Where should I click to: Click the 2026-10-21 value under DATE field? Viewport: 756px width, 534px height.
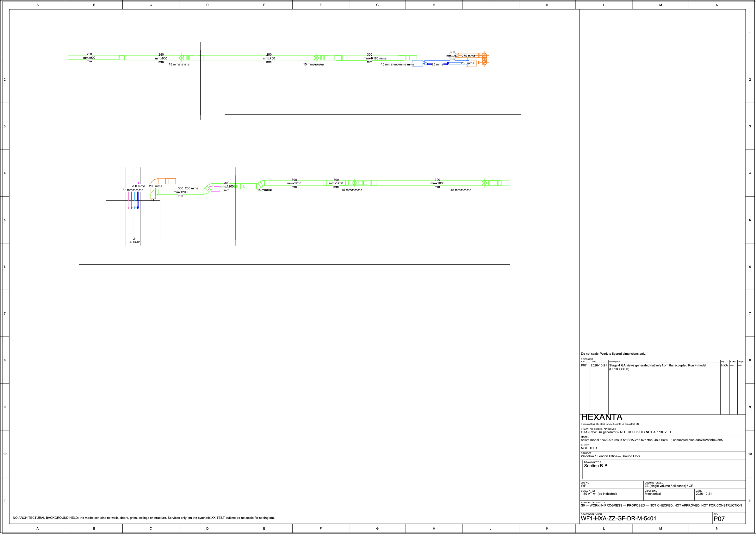point(703,494)
